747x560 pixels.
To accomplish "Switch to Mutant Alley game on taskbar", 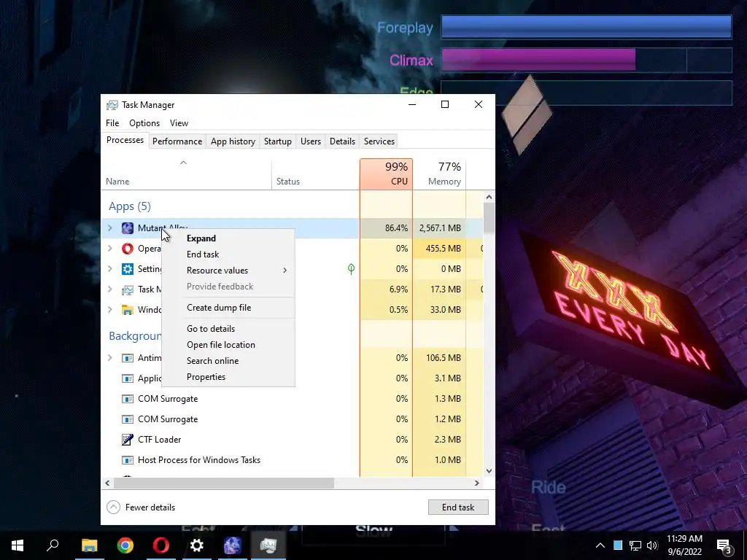I will pos(233,545).
